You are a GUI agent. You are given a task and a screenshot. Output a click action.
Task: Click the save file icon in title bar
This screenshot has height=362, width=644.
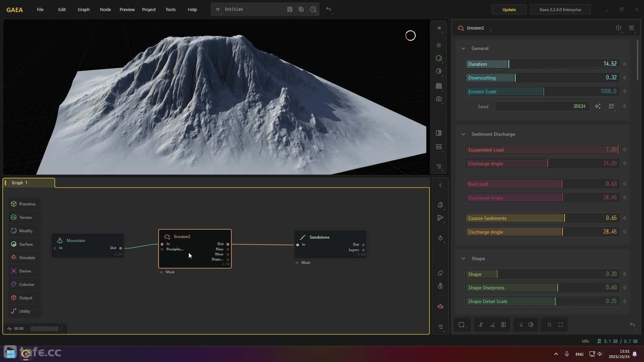(x=290, y=9)
